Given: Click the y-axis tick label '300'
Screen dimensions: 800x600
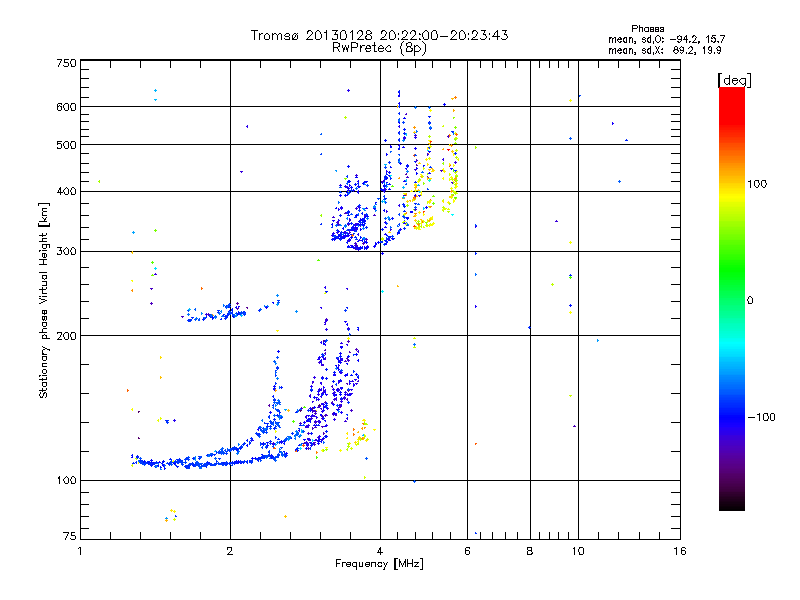Looking at the screenshot, I should [x=66, y=252].
